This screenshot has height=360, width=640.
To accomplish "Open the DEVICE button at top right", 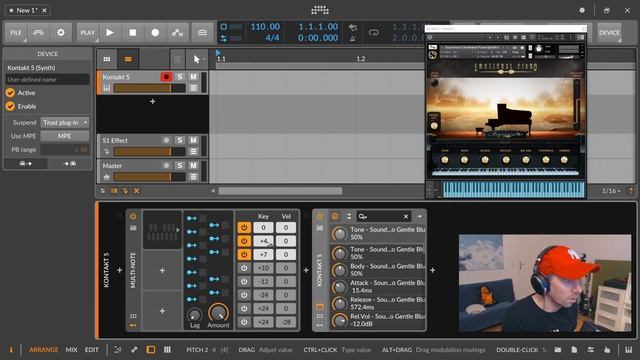I will pos(609,32).
